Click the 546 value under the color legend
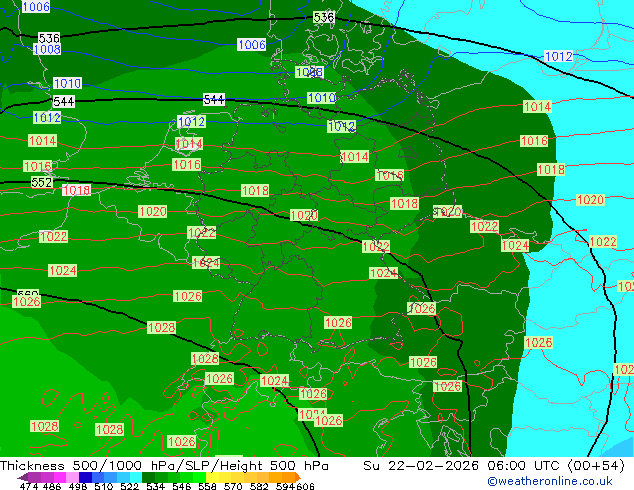The width and height of the screenshot is (634, 490). [x=182, y=486]
